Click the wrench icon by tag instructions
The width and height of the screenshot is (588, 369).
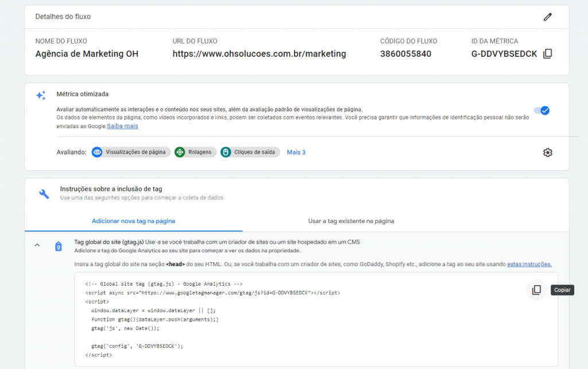pyautogui.click(x=44, y=194)
